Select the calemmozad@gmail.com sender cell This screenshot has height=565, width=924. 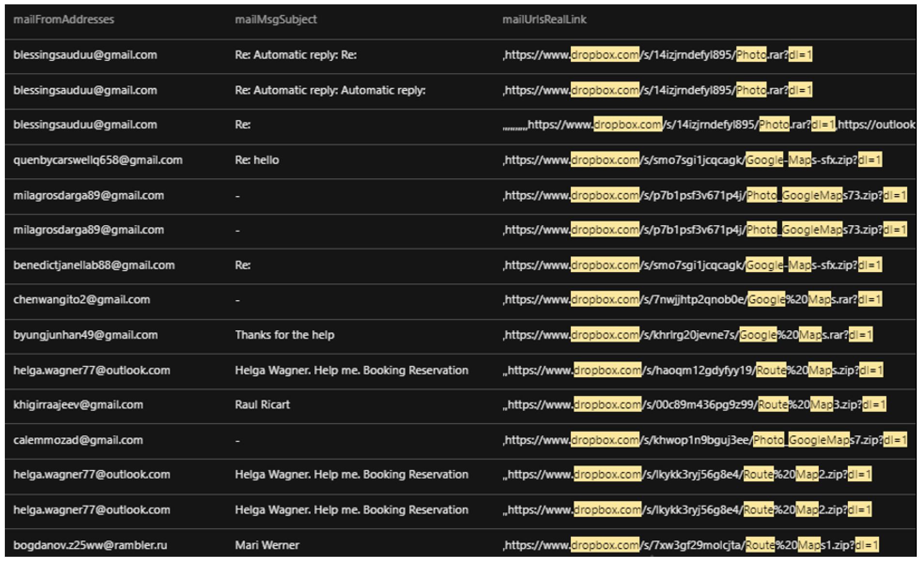coord(78,440)
